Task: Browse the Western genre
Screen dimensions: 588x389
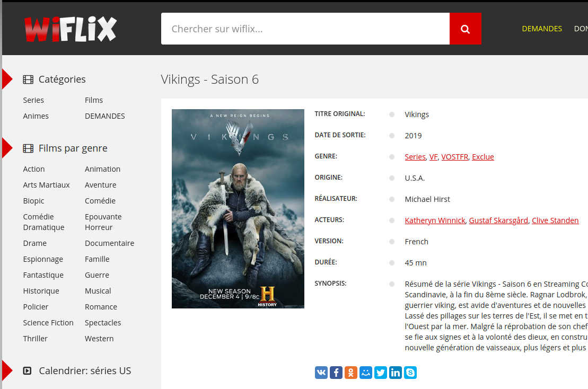Action: point(99,339)
